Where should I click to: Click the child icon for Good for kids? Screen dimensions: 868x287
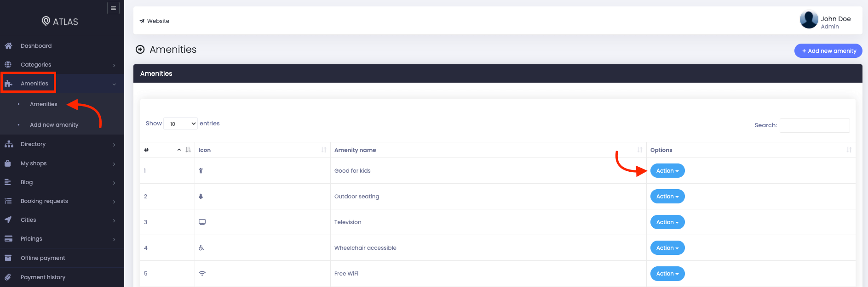coord(201,171)
